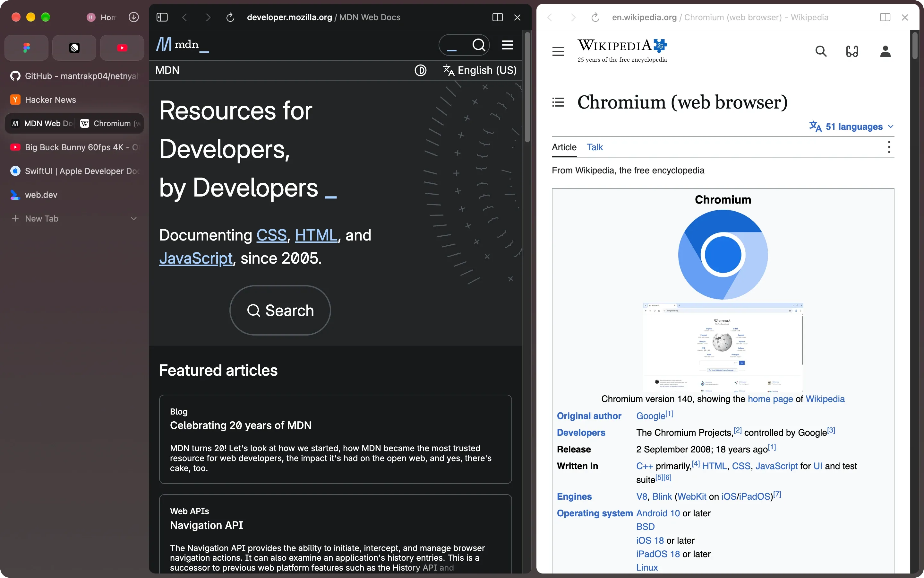The height and width of the screenshot is (578, 924).
Task: Select GitHub mantrakp04 tab in sidebar
Action: [74, 76]
